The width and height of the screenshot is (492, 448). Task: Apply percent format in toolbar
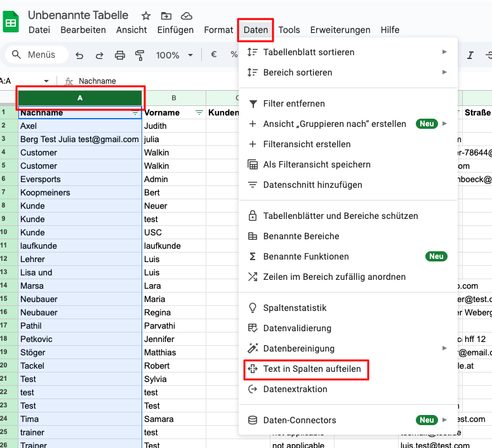pos(234,55)
